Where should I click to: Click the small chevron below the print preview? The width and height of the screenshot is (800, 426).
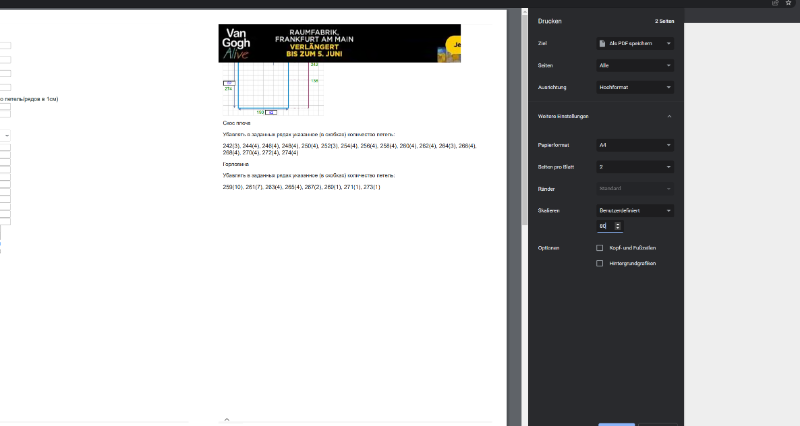(x=227, y=419)
